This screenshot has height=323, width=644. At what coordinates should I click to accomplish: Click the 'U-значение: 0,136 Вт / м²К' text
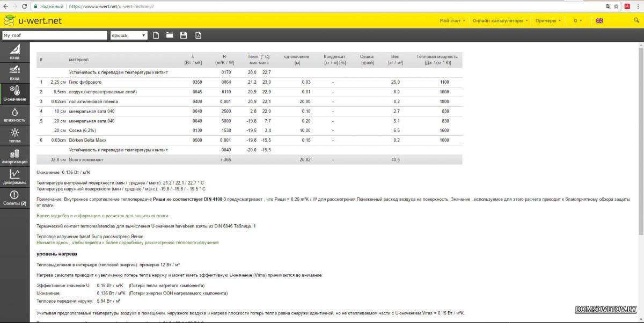(x=63, y=173)
